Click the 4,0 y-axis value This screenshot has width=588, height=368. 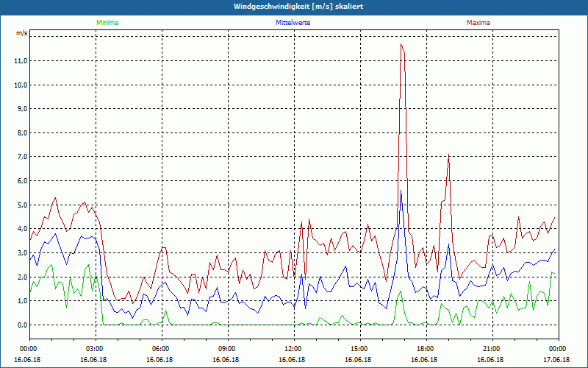click(22, 229)
